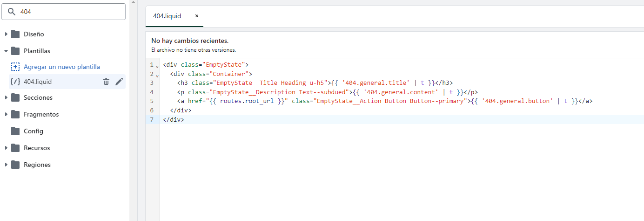Focus the file search field containing 404
The image size is (644, 221).
pyautogui.click(x=64, y=12)
